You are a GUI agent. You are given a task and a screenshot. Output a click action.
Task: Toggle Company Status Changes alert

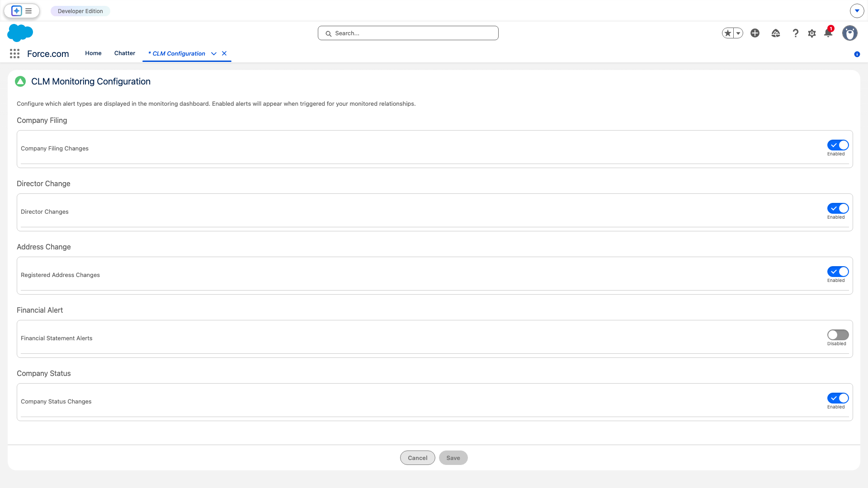(x=838, y=398)
